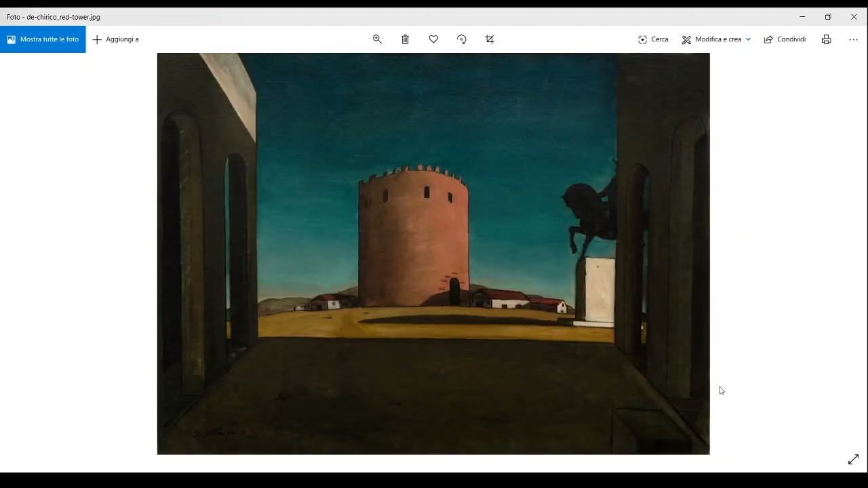Click the Cerca search button

click(x=653, y=39)
